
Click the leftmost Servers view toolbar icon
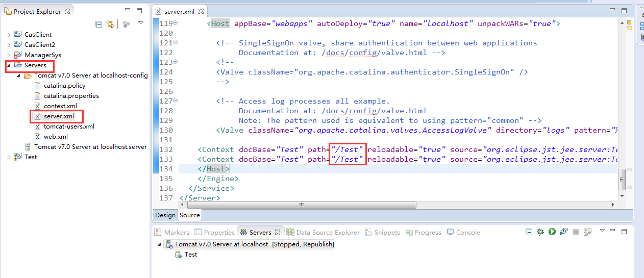[529, 232]
